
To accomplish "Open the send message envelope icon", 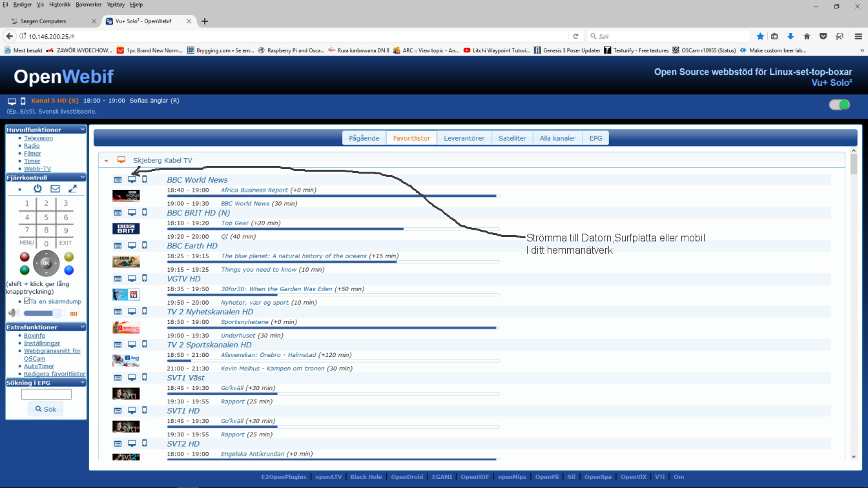I will 55,188.
